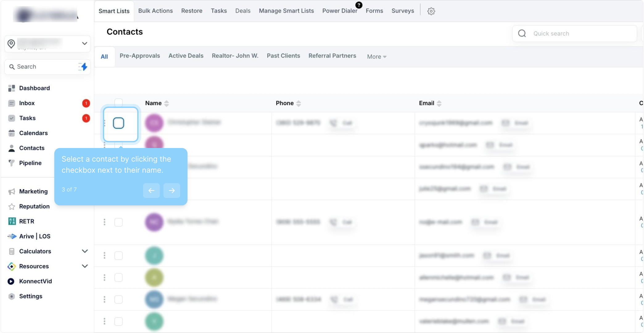Expand the More smart lists dropdown
The image size is (644, 333).
tap(377, 57)
